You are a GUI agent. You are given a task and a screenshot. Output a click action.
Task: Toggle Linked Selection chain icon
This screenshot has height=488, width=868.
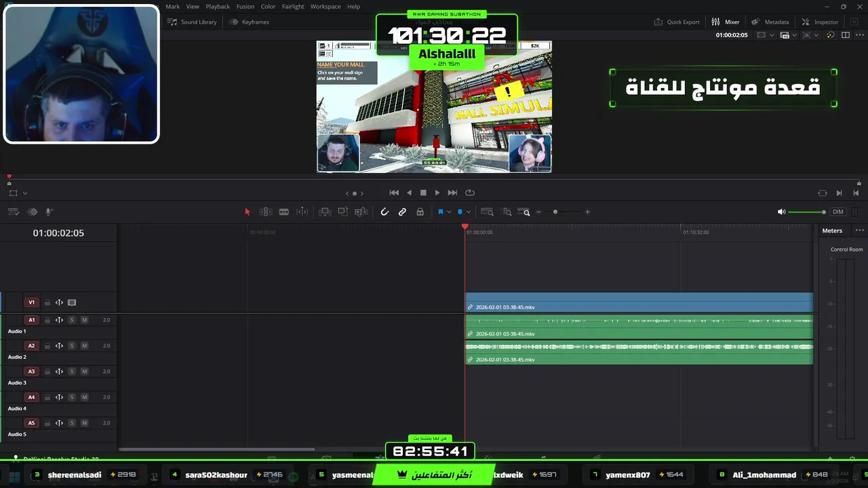402,212
